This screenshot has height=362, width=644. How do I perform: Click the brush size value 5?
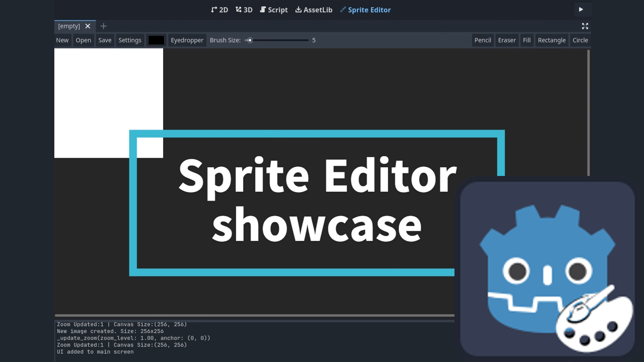(314, 40)
